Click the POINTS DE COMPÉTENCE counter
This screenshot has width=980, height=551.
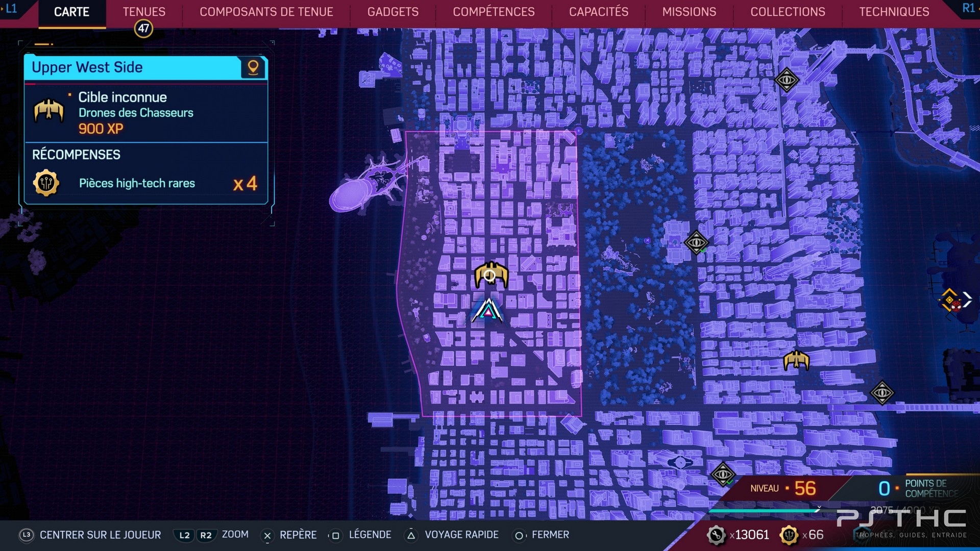pyautogui.click(x=919, y=488)
